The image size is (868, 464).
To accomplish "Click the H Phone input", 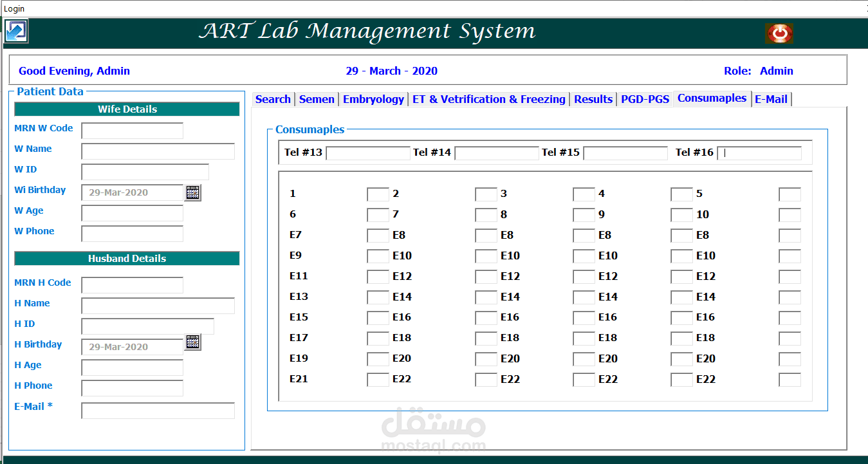I will coord(133,388).
